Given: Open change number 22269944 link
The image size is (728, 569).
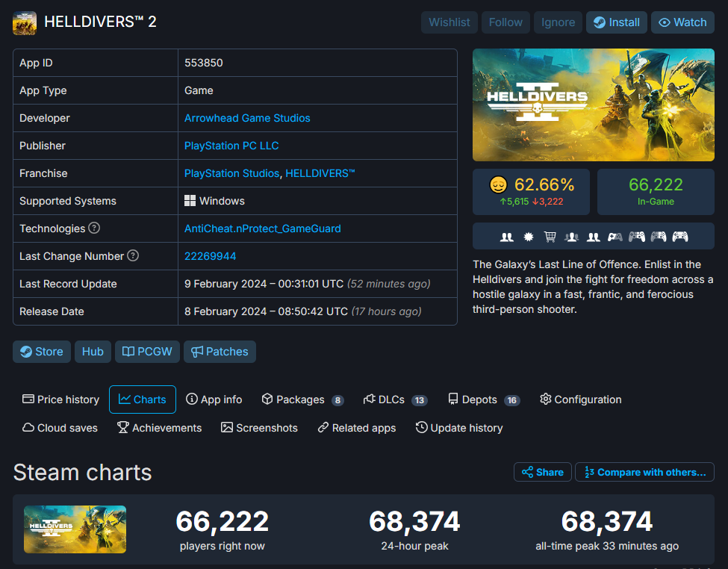Looking at the screenshot, I should (x=210, y=256).
